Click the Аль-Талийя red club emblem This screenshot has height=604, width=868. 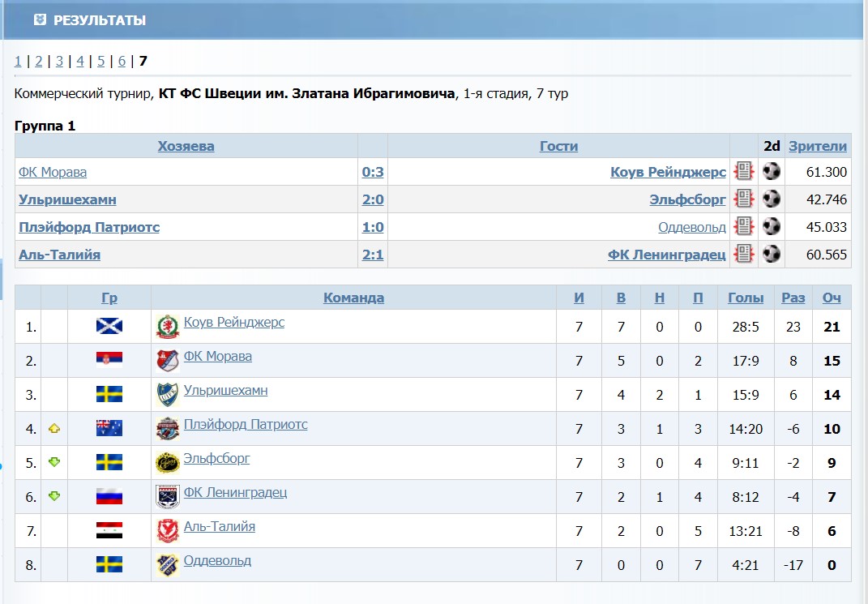[168, 531]
